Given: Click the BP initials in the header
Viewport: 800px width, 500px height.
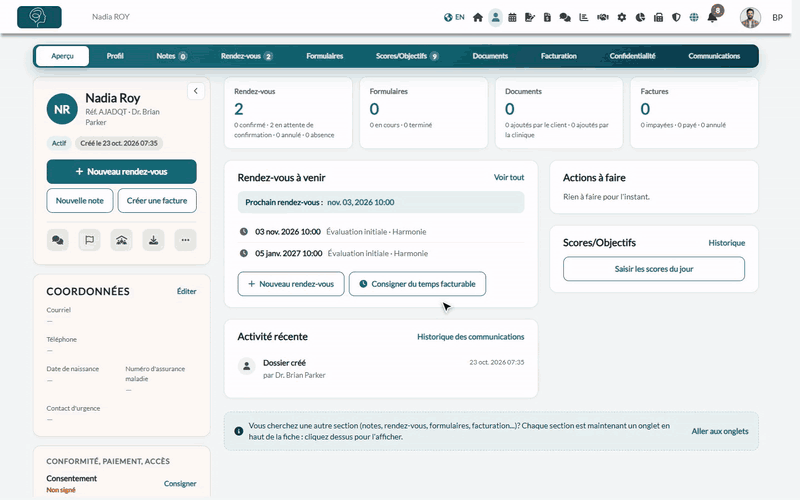Looking at the screenshot, I should click(777, 18).
